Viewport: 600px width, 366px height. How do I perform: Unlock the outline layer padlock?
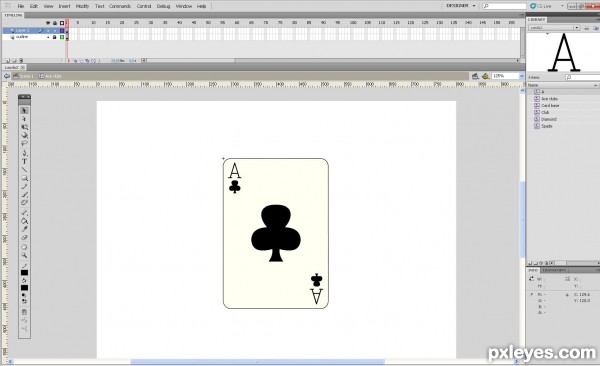tap(55, 37)
